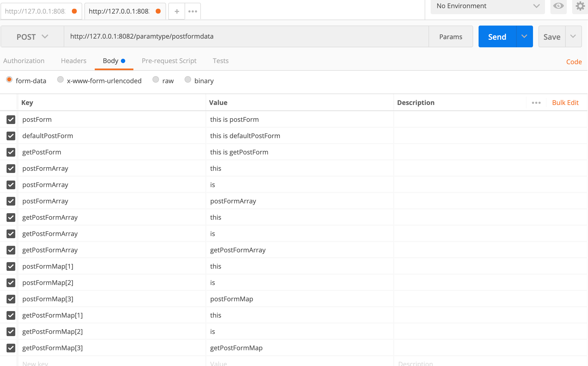Select the raw body radio button
This screenshot has height=366, width=588.
pyautogui.click(x=156, y=79)
